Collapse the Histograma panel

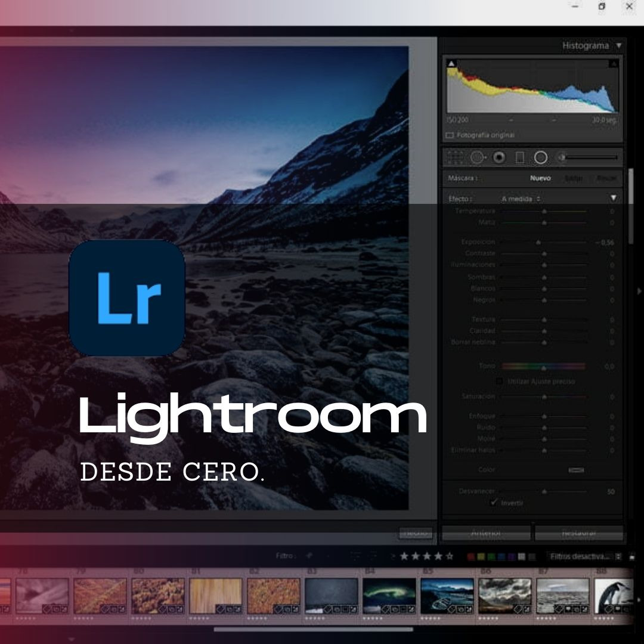coord(618,45)
